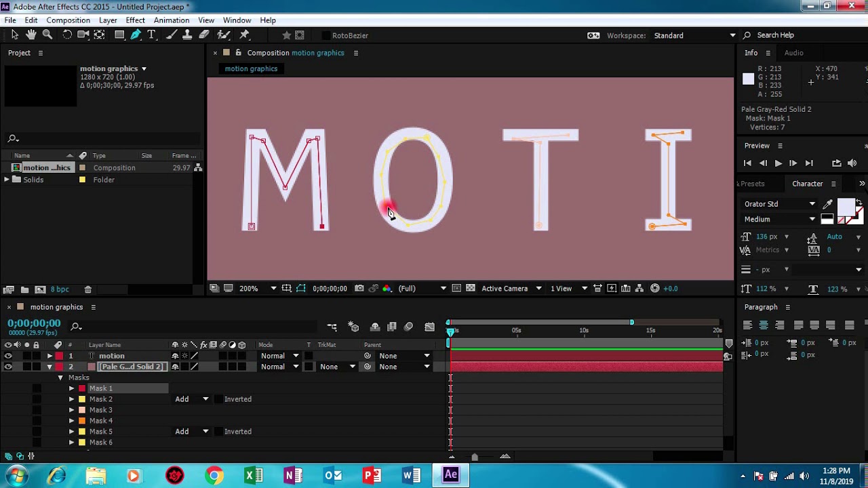Screen dimensions: 868x488
Task: Select the Clone Stamp tool
Action: [x=188, y=35]
